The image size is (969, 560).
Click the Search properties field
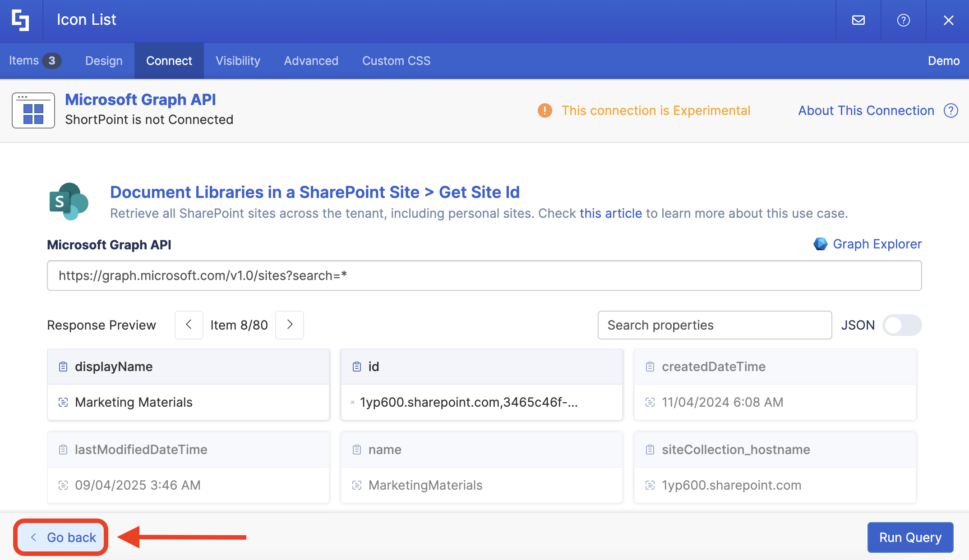point(714,325)
